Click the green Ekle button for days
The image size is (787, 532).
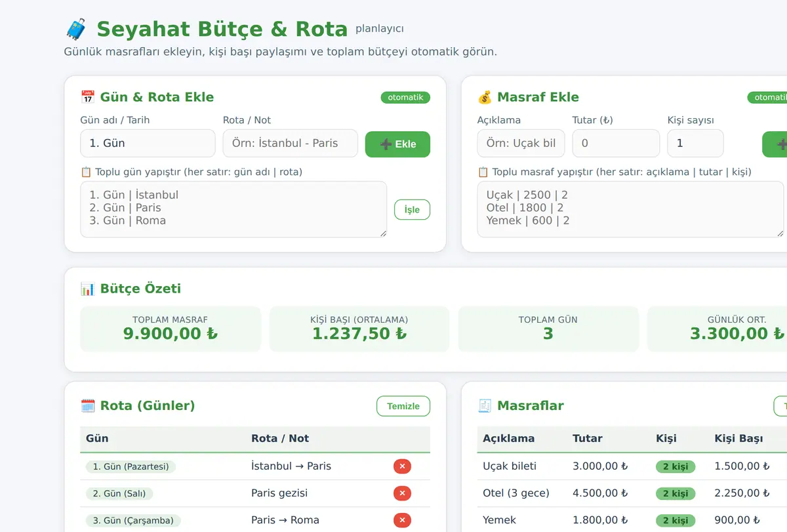[x=397, y=144]
